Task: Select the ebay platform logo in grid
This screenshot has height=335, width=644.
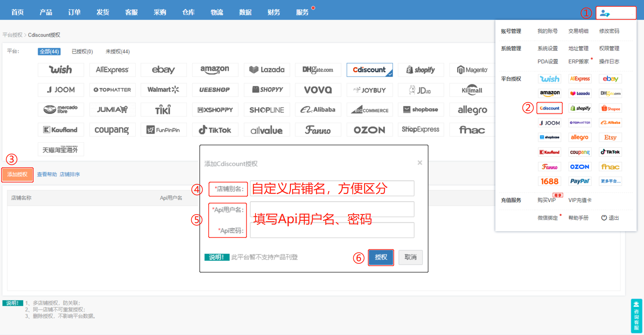Action: (163, 70)
